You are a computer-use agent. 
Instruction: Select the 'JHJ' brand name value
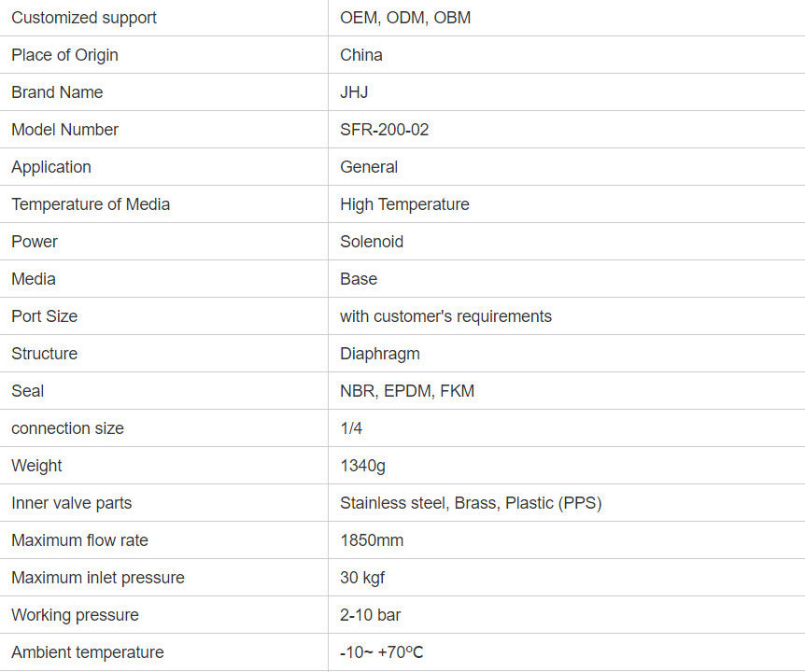pos(354,92)
